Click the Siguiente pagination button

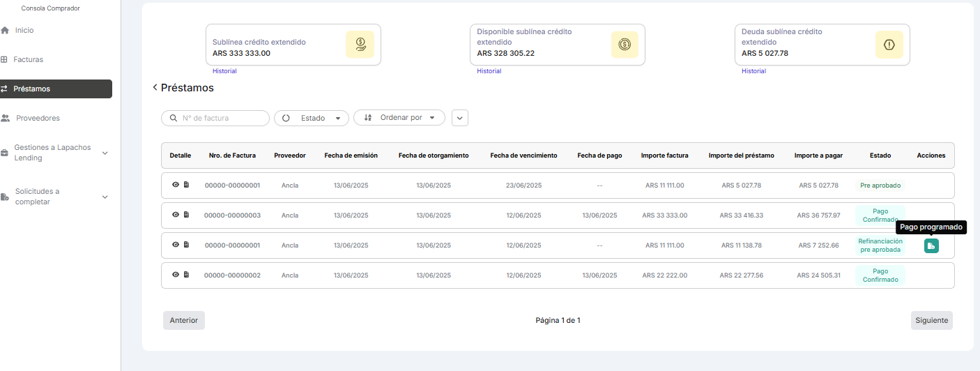931,320
